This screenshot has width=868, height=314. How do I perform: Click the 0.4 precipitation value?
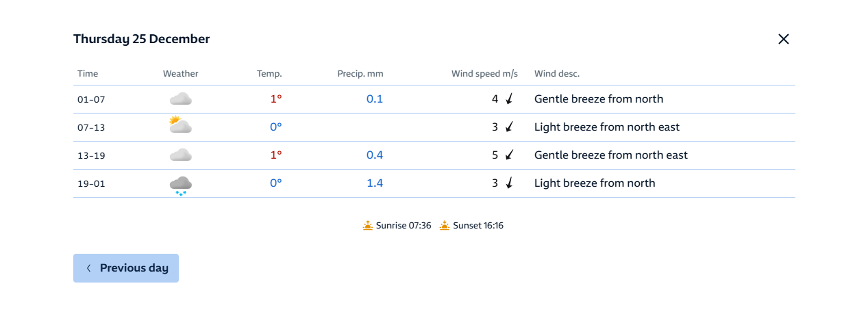point(375,155)
